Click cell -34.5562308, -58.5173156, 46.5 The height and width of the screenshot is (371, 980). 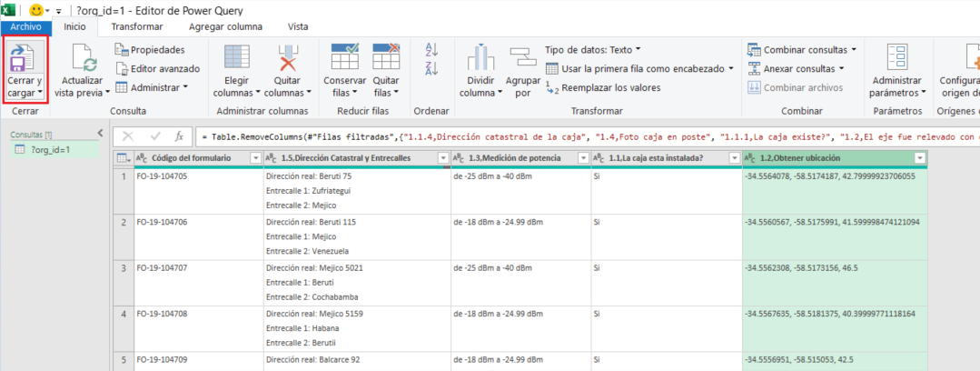pos(835,283)
